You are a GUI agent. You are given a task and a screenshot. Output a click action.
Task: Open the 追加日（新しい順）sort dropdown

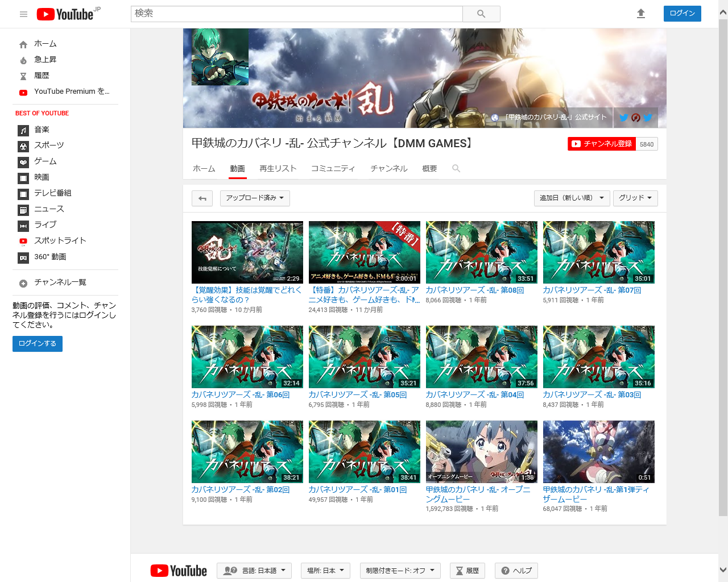tap(572, 198)
